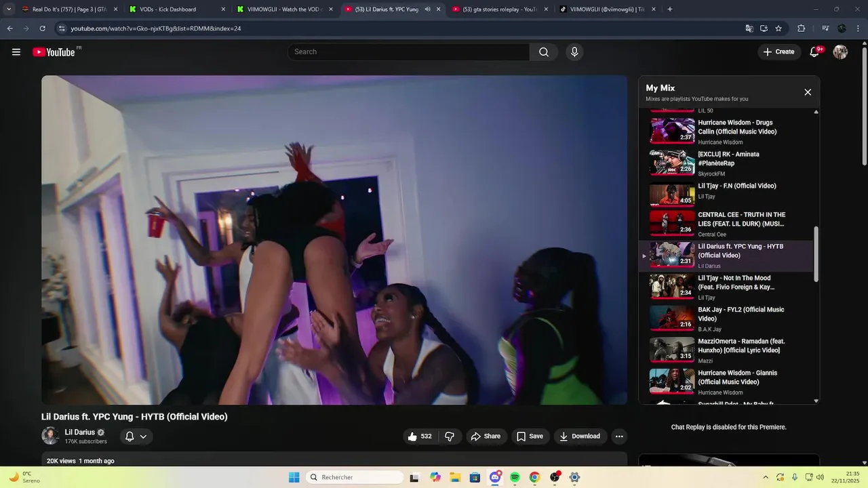
Task: Go to the YouTube home logo
Action: click(x=54, y=52)
